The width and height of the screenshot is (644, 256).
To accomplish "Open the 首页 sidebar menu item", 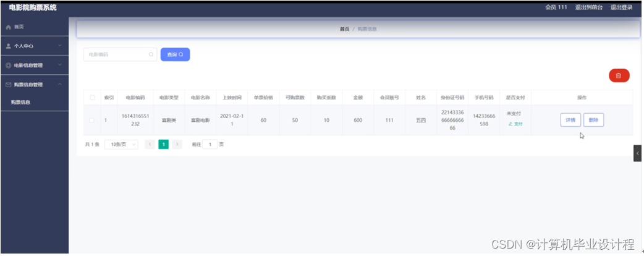I will [35, 27].
